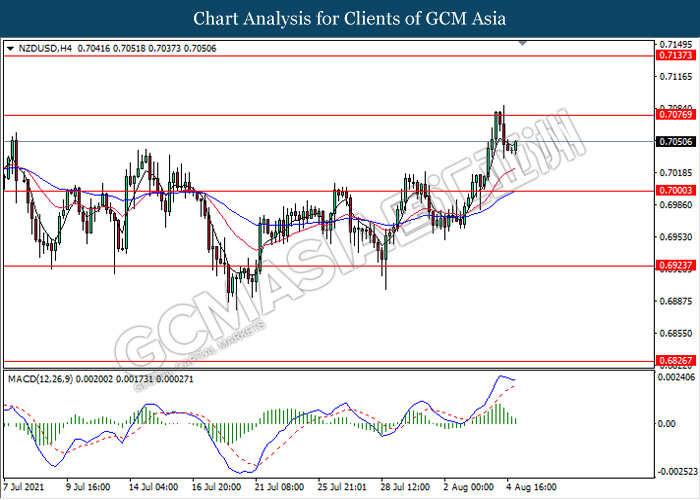This screenshot has height=500, width=700.
Task: Click the 28 Jul 12:00 time label
Action: coord(405,487)
